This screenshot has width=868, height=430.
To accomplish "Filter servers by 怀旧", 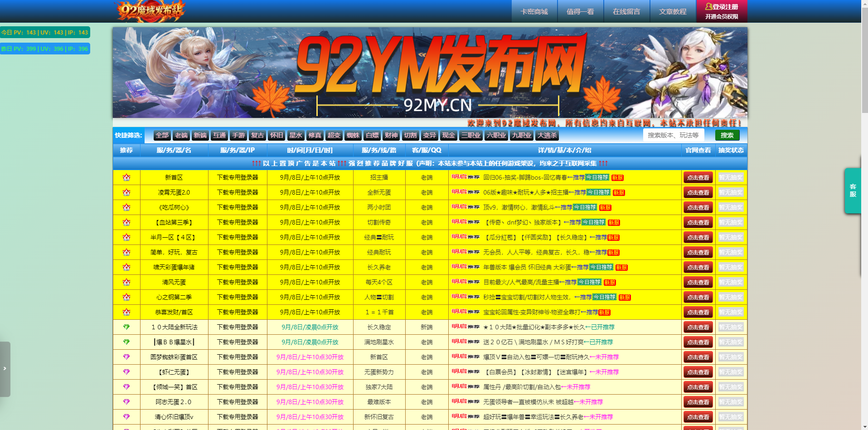I will pos(276,135).
